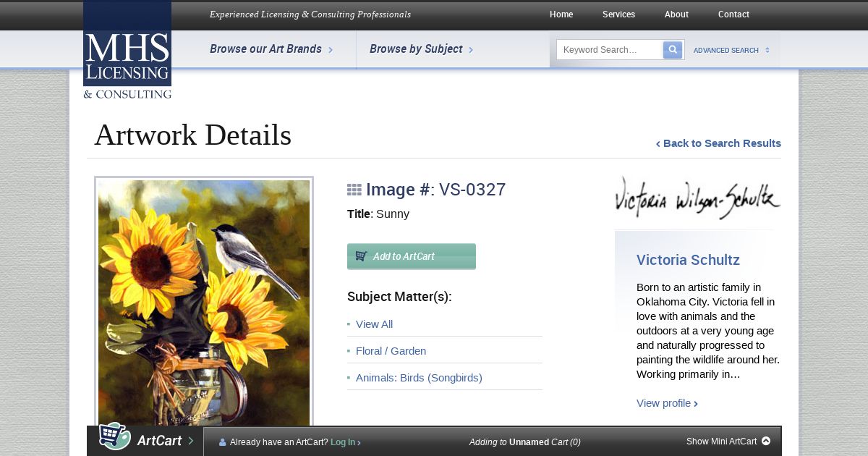Open the Browse our Art Brands menu

[271, 49]
